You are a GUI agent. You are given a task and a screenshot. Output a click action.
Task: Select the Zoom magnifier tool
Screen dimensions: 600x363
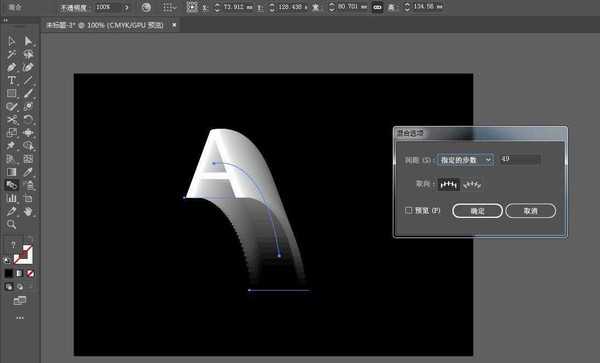coord(11,225)
